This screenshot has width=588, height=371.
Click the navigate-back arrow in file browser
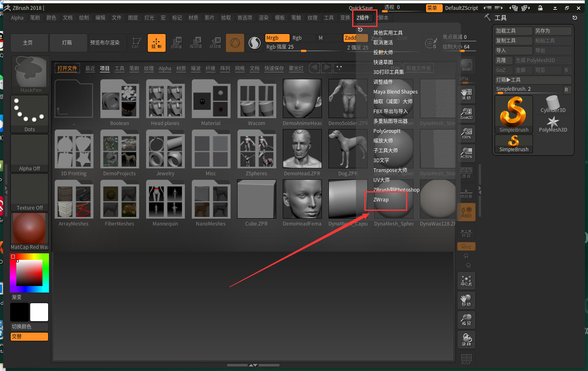tap(315, 68)
